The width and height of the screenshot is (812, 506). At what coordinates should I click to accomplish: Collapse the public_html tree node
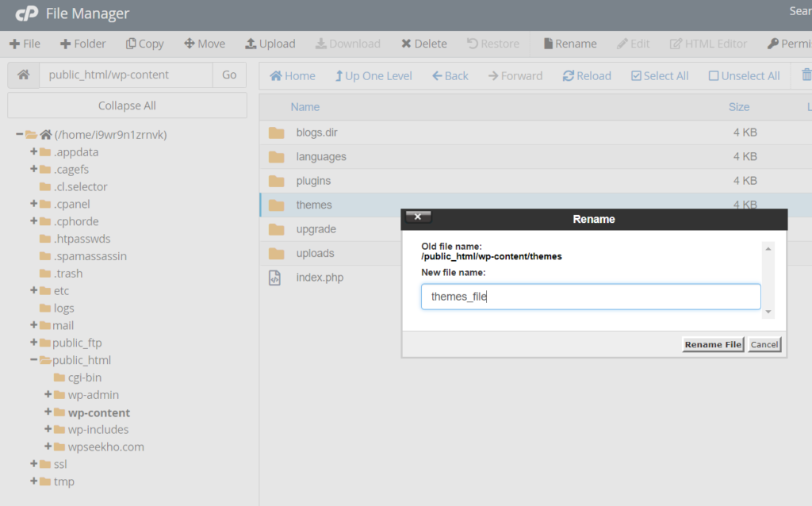(34, 360)
